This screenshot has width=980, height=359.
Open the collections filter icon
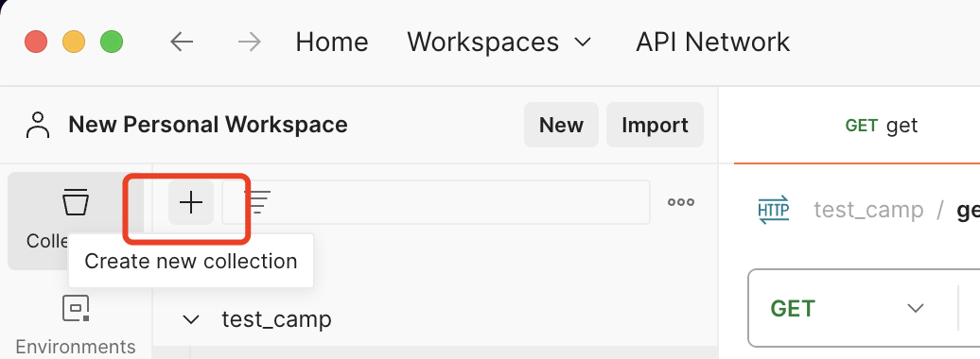pyautogui.click(x=257, y=202)
